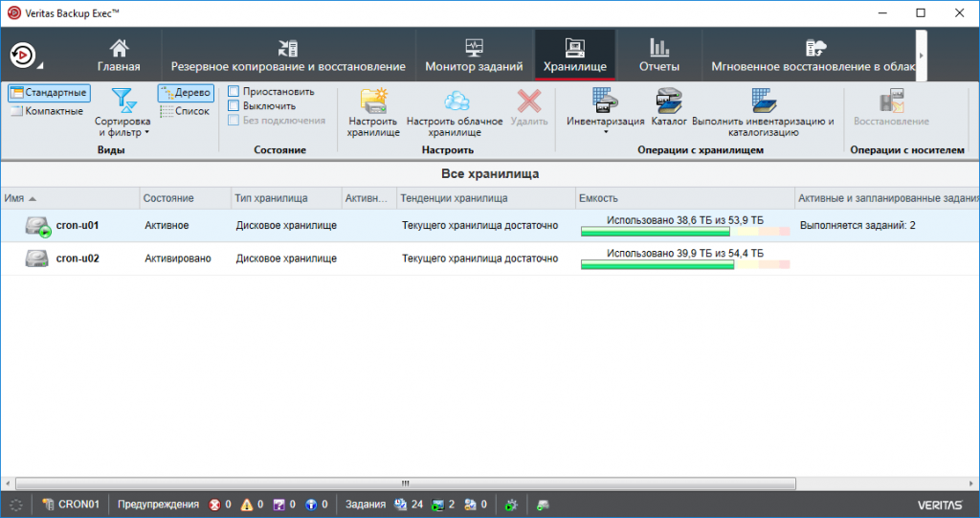The width and height of the screenshot is (980, 518).
Task: Click the Veritas logo in status bar
Action: click(x=940, y=505)
